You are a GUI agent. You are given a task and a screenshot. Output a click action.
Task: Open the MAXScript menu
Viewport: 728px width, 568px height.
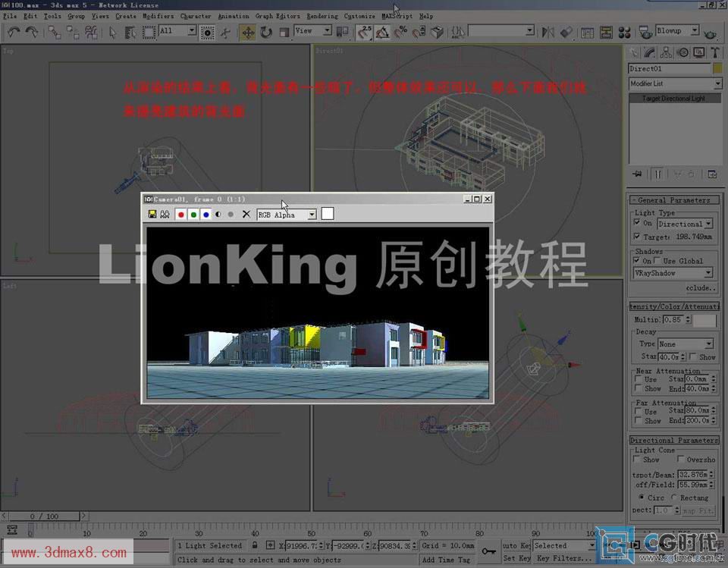click(397, 16)
